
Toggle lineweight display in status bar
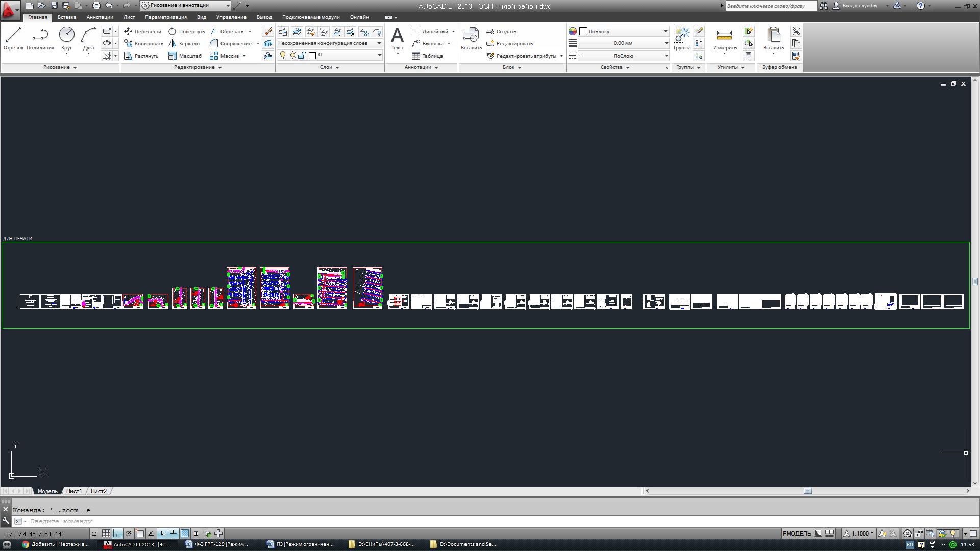174,533
